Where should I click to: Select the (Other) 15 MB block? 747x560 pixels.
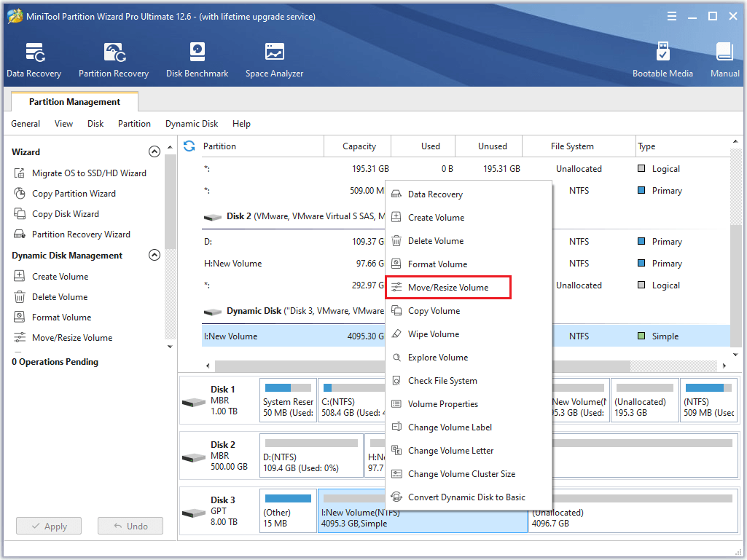click(x=288, y=510)
